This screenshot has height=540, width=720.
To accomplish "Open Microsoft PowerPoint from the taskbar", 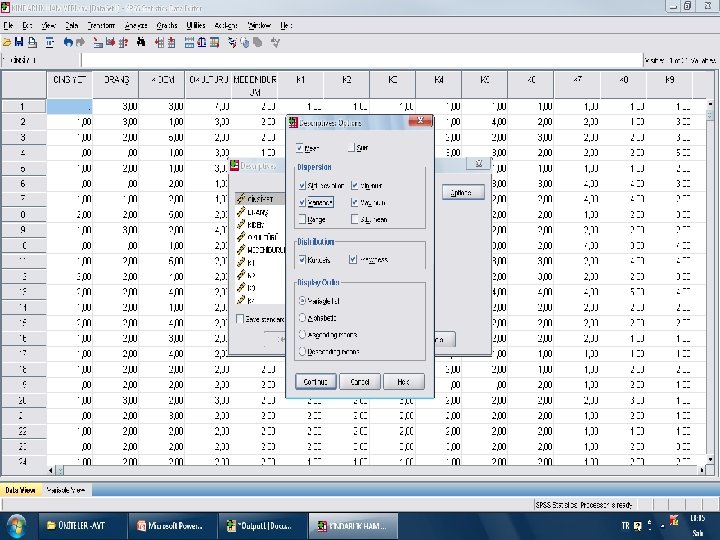I will (x=170, y=526).
